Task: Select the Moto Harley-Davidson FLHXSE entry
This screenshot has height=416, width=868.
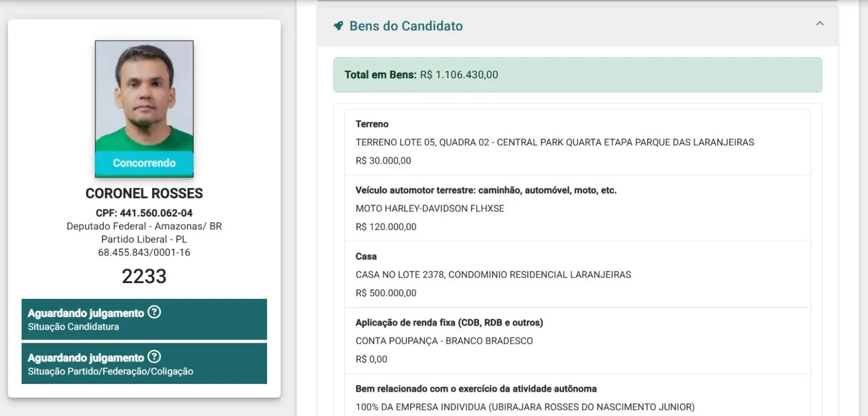Action: click(x=578, y=208)
